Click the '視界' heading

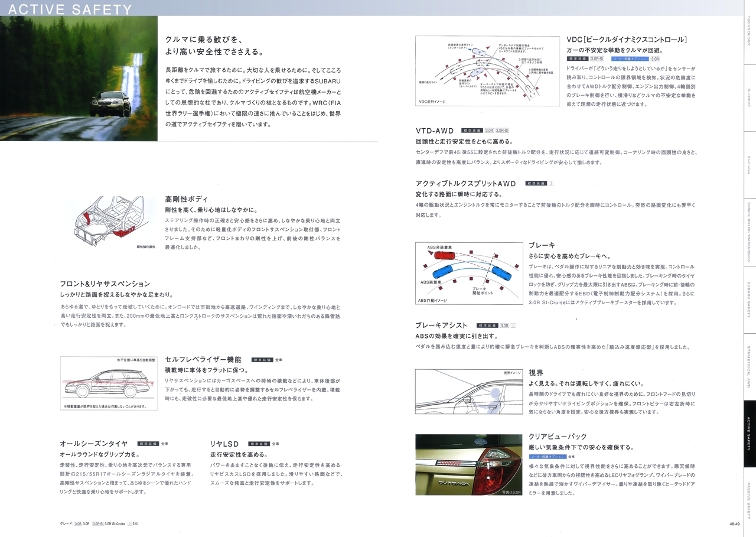point(536,373)
